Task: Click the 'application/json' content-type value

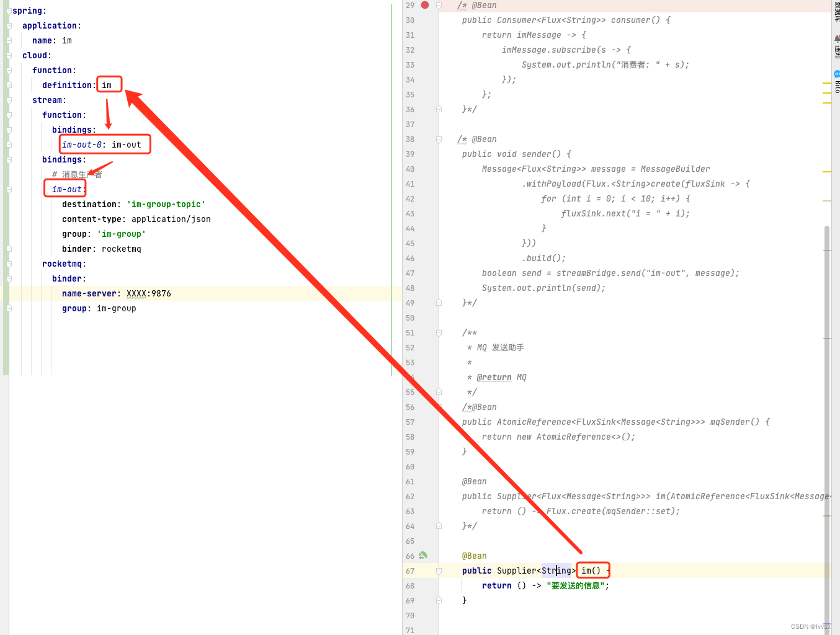Action: pos(171,219)
